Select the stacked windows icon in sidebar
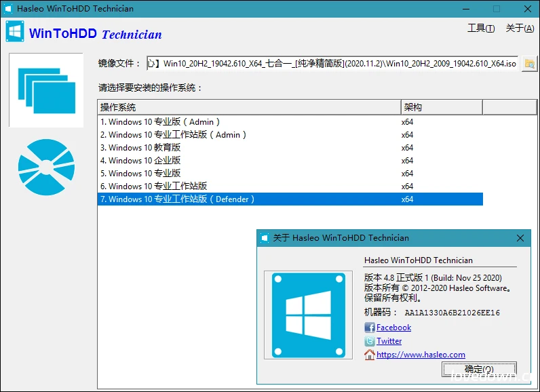The width and height of the screenshot is (540, 392). pos(47,90)
